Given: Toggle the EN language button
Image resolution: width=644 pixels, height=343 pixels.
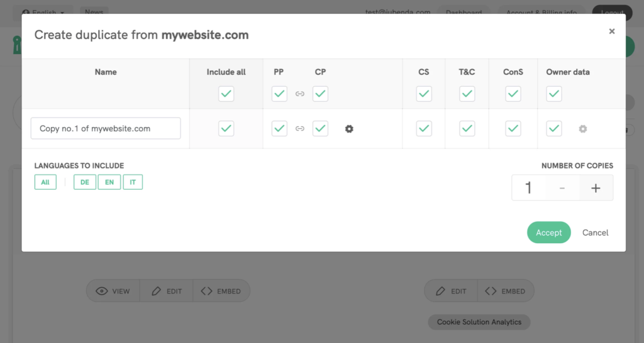Looking at the screenshot, I should [109, 182].
